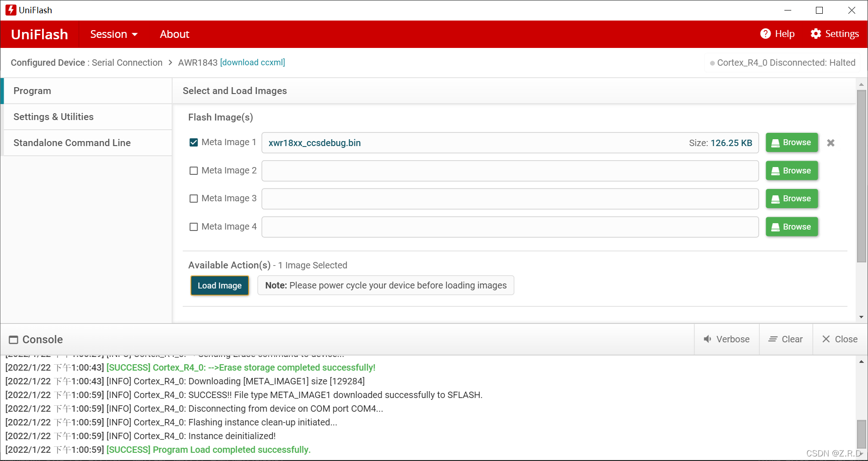Viewport: 868px width, 461px height.
Task: Close the console with X icon
Action: 826,339
